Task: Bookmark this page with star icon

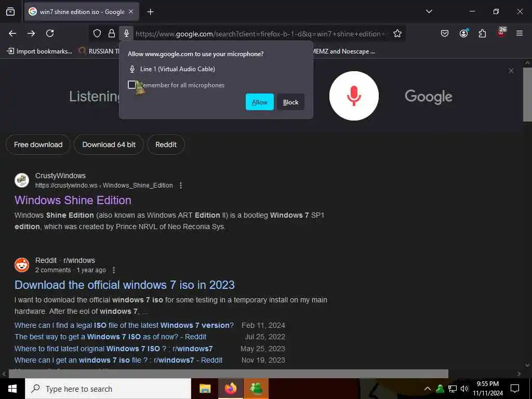Action: [x=397, y=33]
